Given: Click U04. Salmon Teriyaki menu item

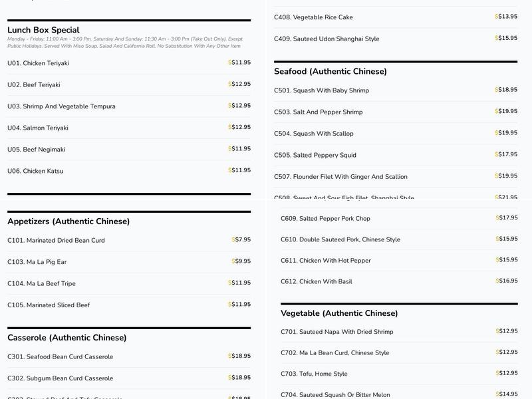Looking at the screenshot, I should (38, 128).
